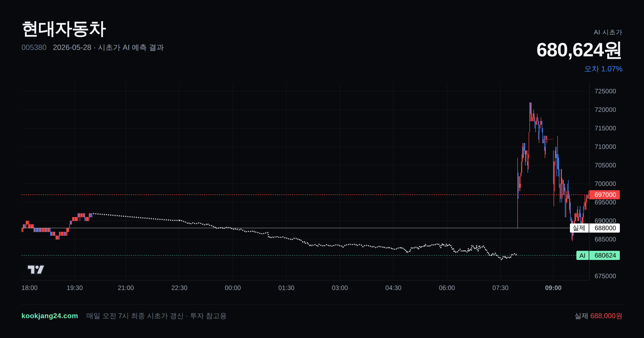
Task: Click the white 688000 price tag
Action: coord(605,228)
